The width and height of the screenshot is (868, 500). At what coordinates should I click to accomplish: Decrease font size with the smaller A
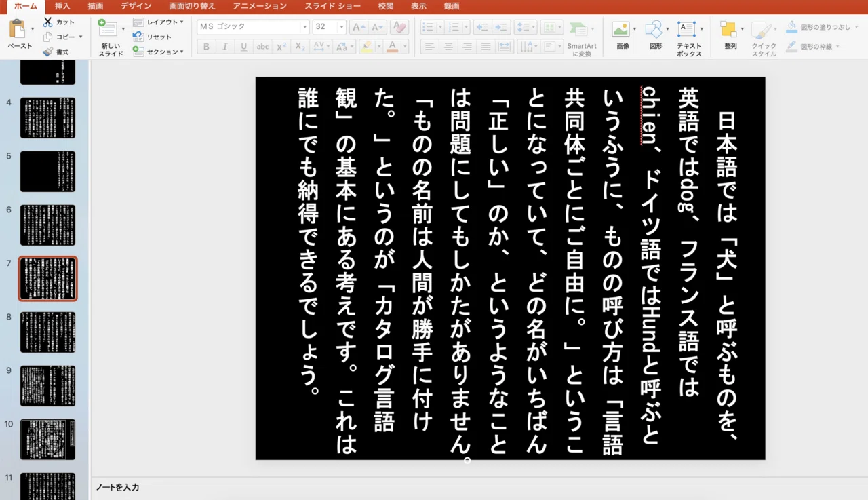tap(377, 27)
